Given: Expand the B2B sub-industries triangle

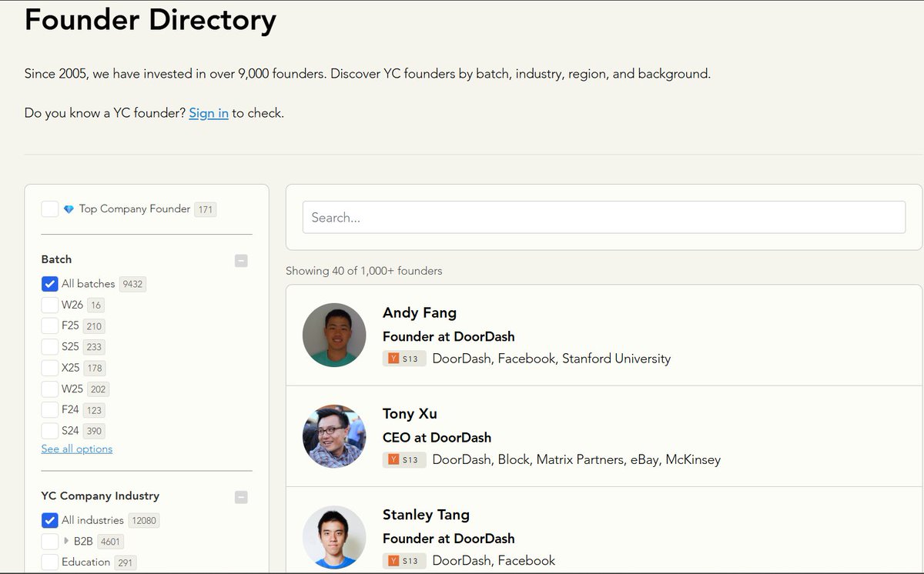Looking at the screenshot, I should click(x=66, y=541).
